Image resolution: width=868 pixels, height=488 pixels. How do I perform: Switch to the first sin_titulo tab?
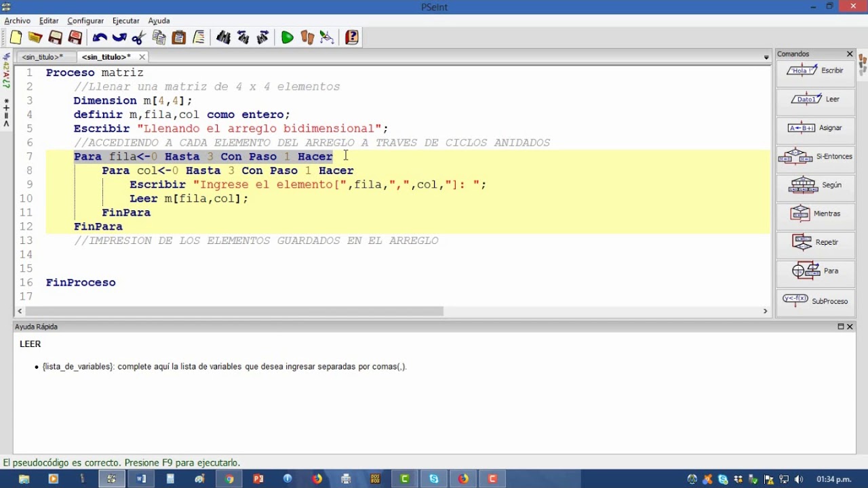[43, 57]
